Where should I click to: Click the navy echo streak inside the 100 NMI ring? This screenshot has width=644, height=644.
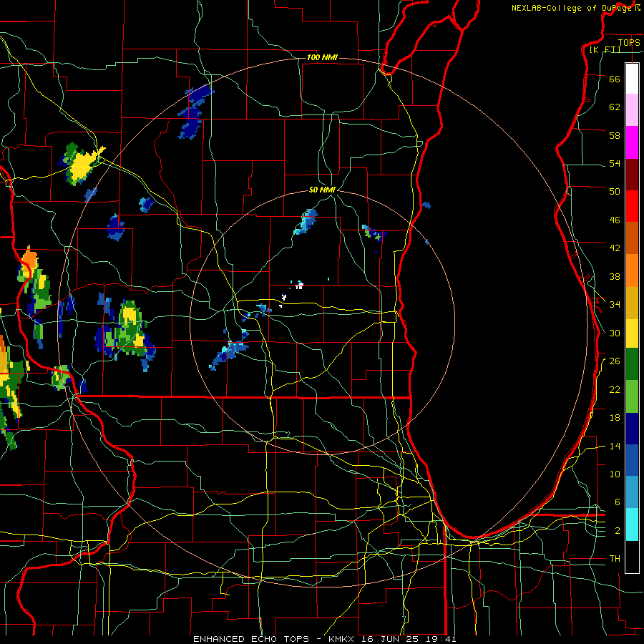[x=194, y=112]
